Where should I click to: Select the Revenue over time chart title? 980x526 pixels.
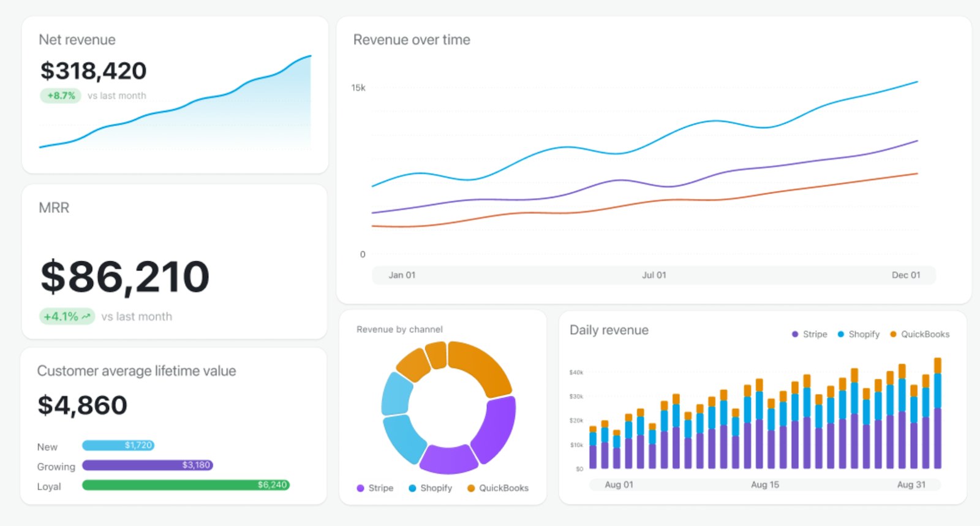pos(412,40)
